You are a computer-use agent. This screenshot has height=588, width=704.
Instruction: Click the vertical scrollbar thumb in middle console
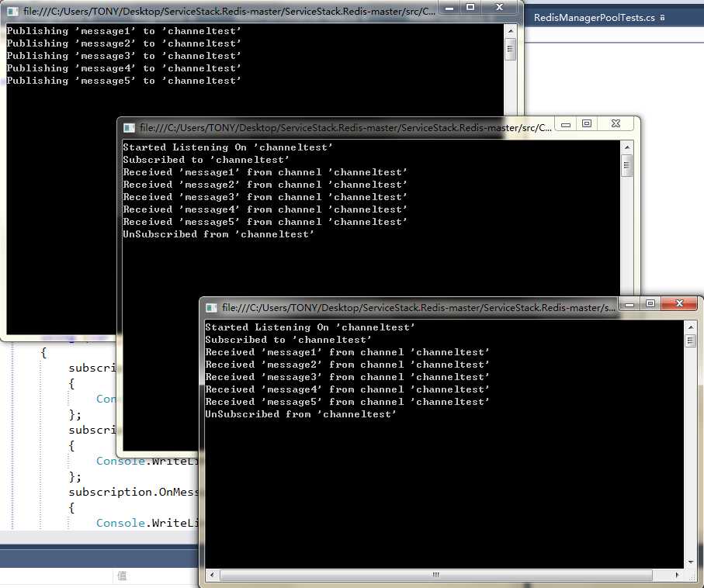click(x=627, y=166)
